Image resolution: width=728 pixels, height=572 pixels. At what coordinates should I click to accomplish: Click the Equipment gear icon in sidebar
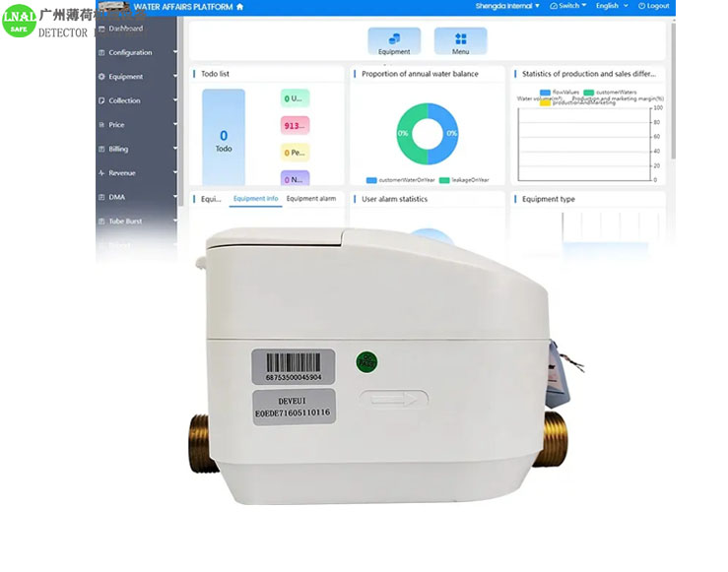tap(101, 77)
